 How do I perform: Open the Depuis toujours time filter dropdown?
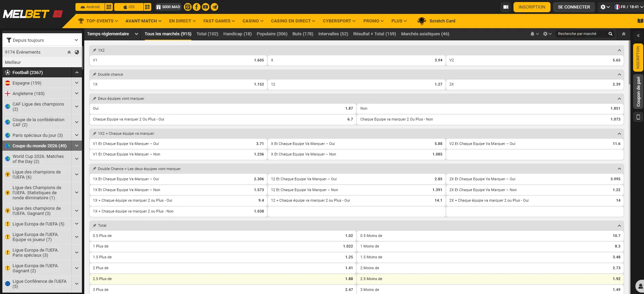42,40
